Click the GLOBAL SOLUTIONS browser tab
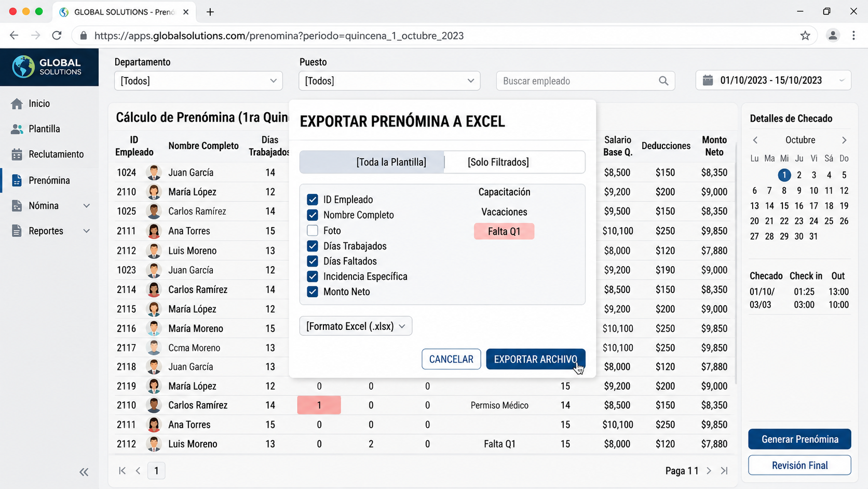This screenshot has width=868, height=489. [x=124, y=12]
